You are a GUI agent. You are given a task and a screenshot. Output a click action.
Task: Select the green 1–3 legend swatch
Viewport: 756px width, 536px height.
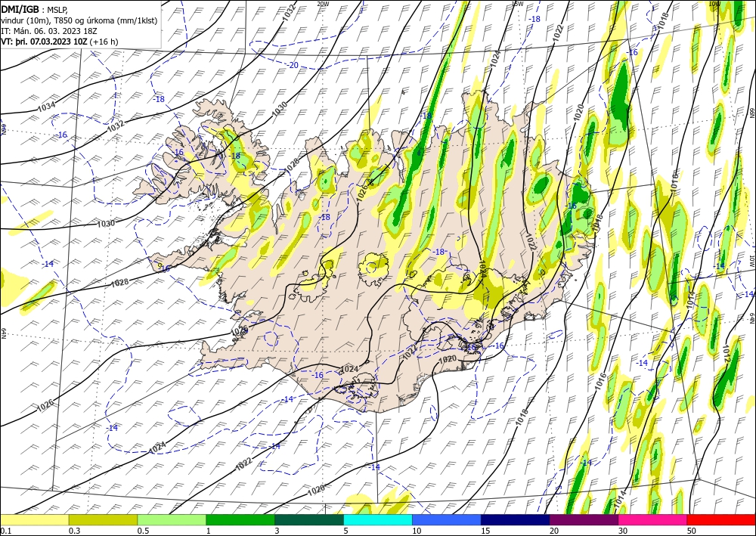point(240,519)
